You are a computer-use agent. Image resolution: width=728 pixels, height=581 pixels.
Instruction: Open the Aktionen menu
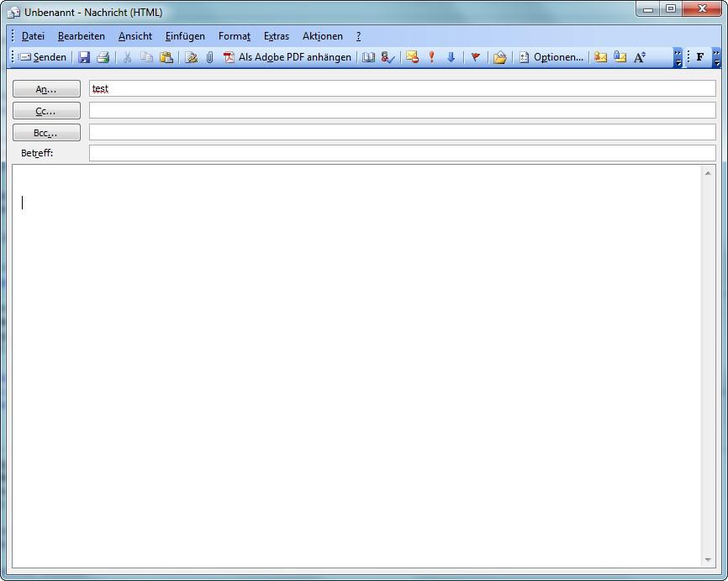coord(323,36)
